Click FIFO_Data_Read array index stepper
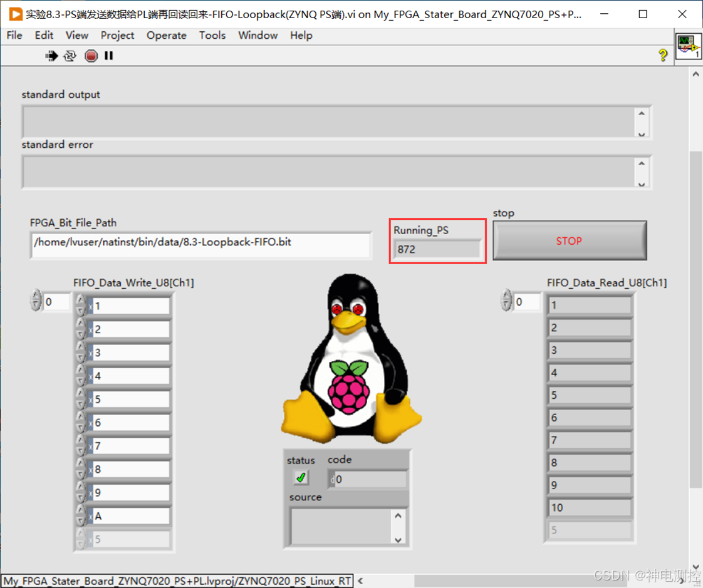This screenshot has height=588, width=703. [506, 301]
